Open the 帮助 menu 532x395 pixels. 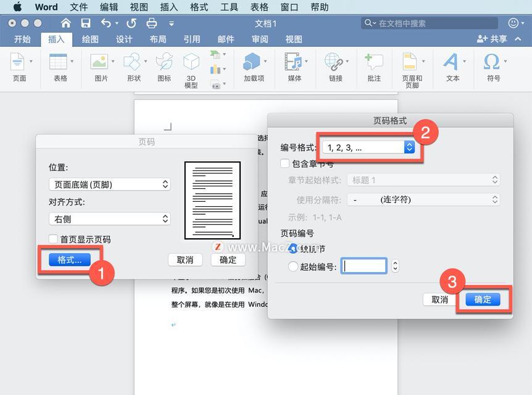319,7
